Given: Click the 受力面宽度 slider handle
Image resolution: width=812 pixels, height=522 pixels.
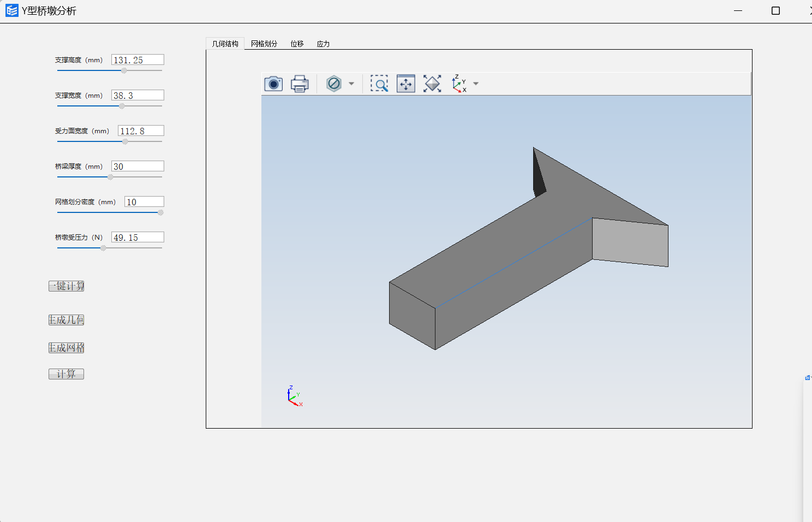Looking at the screenshot, I should click(x=125, y=141).
